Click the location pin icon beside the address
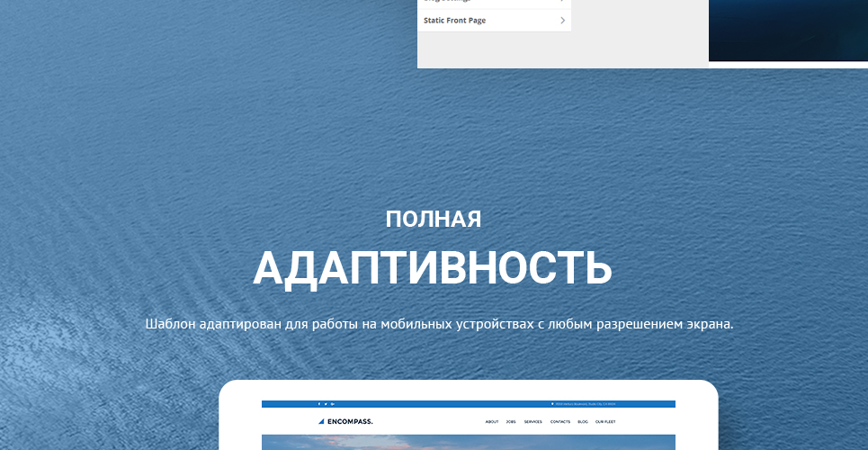 point(552,404)
